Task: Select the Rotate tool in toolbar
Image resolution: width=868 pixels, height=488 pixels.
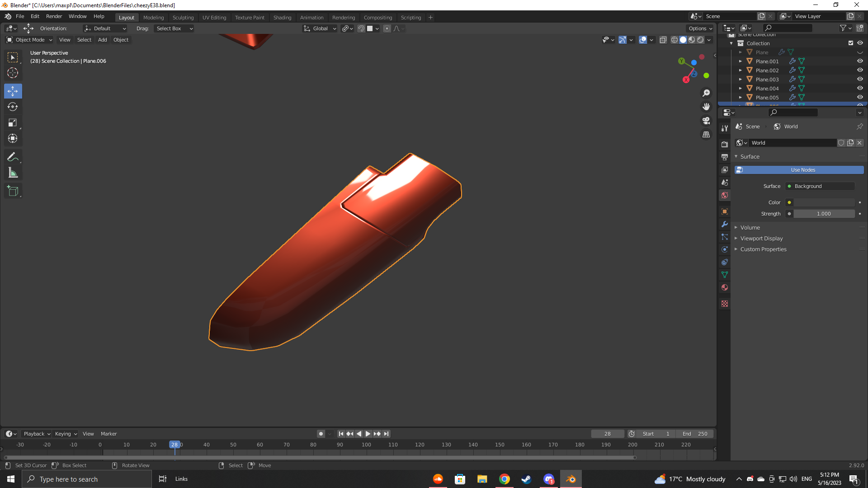Action: (13, 107)
